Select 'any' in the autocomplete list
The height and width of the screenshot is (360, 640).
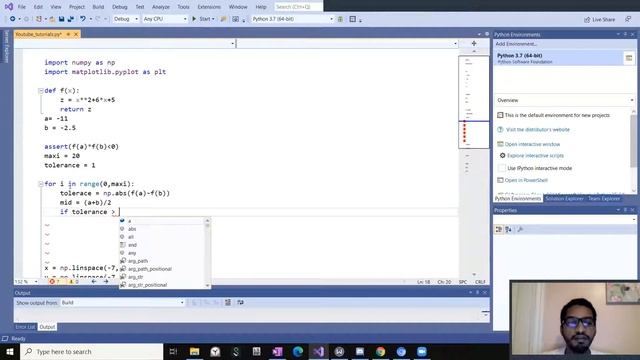click(x=162, y=253)
